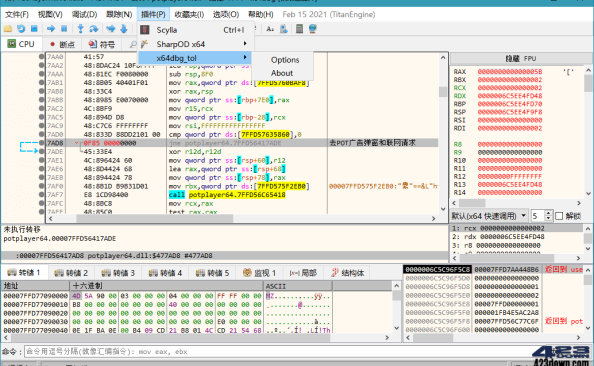Click the horizontal scroll thumb under the disassembly view
594x366 pixels.
[155, 219]
